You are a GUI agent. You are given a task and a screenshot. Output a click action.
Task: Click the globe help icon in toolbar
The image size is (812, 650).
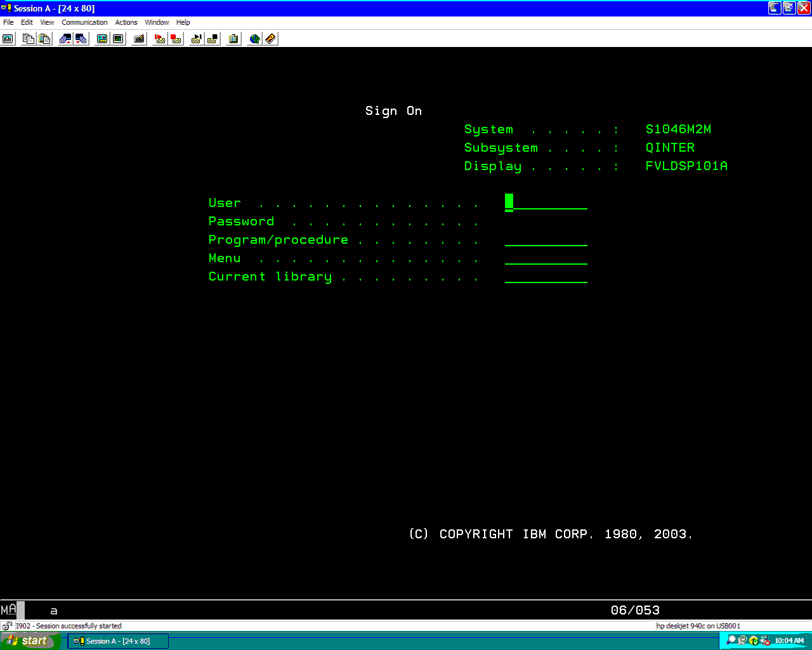pyautogui.click(x=254, y=39)
